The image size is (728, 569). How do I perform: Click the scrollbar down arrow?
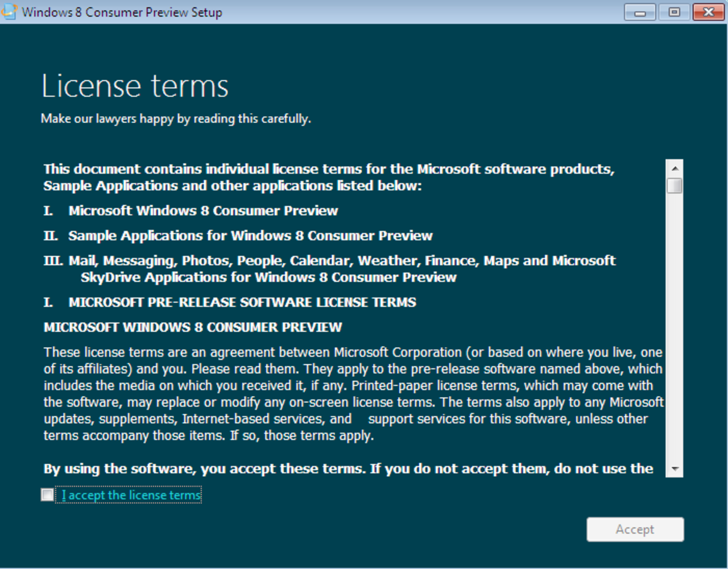(x=675, y=469)
